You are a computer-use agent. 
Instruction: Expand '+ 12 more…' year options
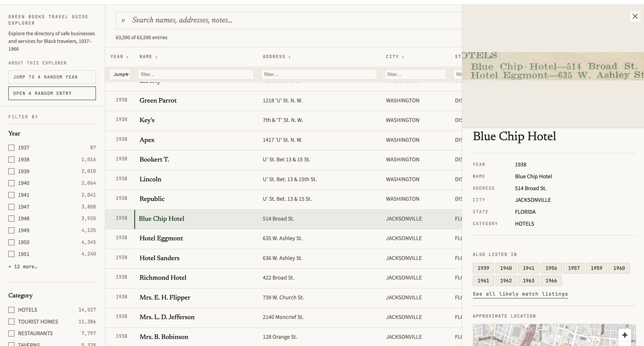coord(23,267)
